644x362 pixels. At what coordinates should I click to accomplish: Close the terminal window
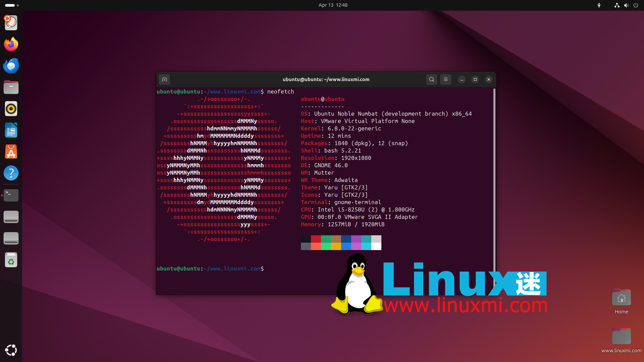pos(489,79)
